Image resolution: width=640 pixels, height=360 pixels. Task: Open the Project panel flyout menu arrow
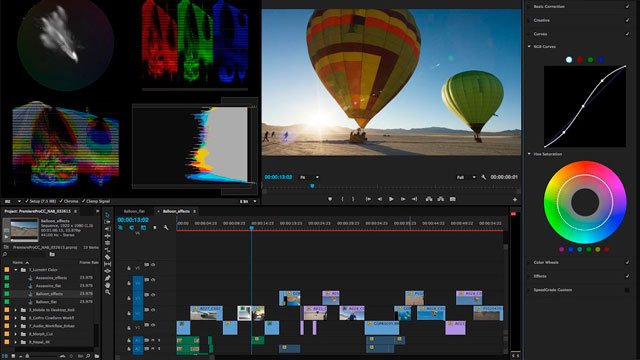[x=97, y=211]
